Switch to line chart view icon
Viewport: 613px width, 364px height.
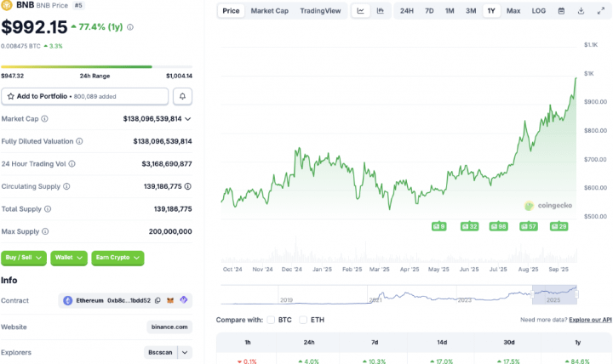360,11
